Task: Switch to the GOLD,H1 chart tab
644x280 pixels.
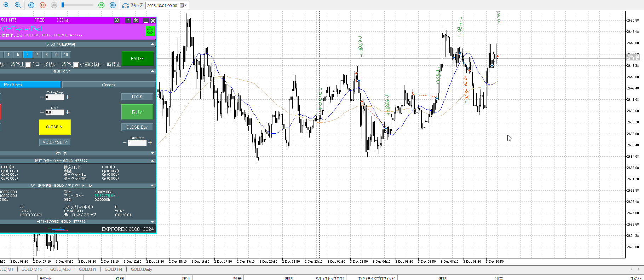Action: click(x=87, y=269)
